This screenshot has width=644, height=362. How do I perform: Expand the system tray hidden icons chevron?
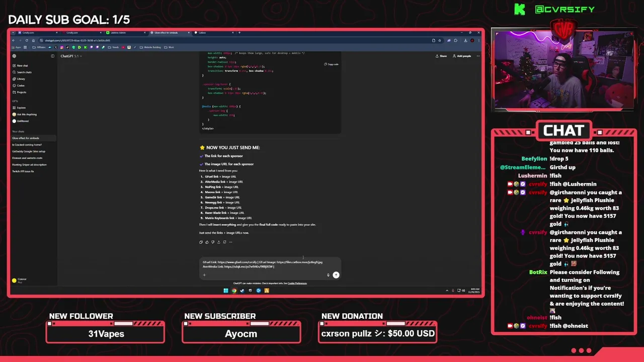[x=447, y=290]
